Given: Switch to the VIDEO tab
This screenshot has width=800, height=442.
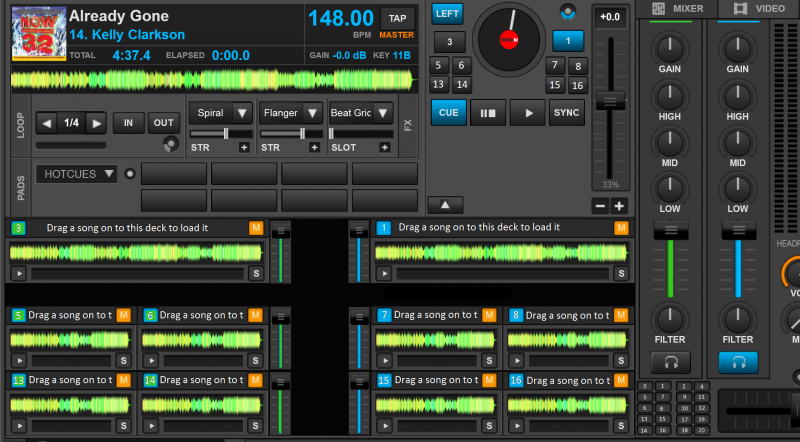Looking at the screenshot, I should (x=759, y=9).
